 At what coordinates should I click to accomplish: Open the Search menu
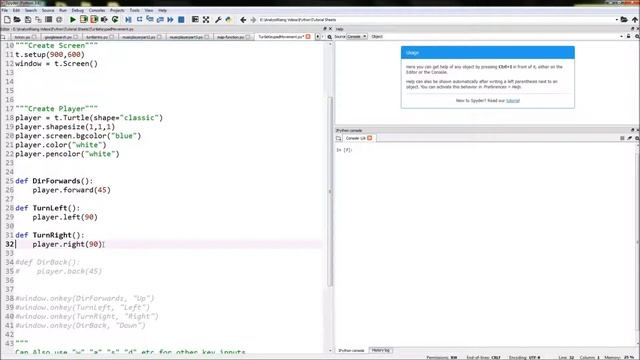tap(31, 10)
